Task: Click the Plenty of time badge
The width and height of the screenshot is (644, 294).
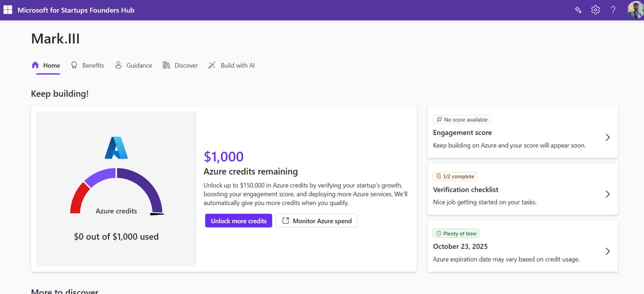Action: click(456, 233)
